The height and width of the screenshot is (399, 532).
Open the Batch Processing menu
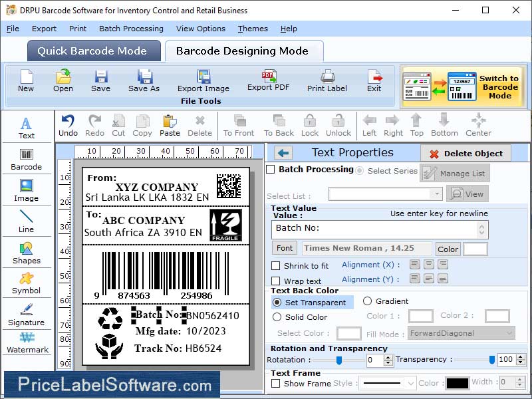tap(131, 29)
